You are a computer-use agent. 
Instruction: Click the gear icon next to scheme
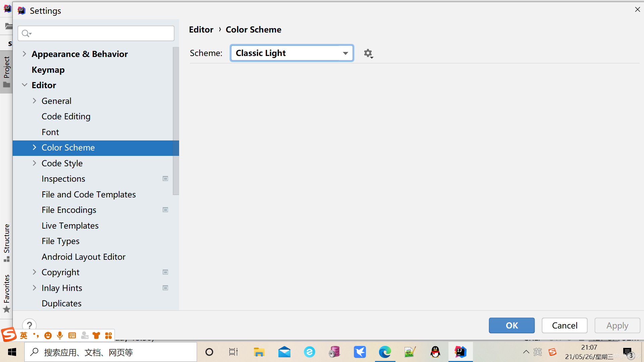pos(368,53)
